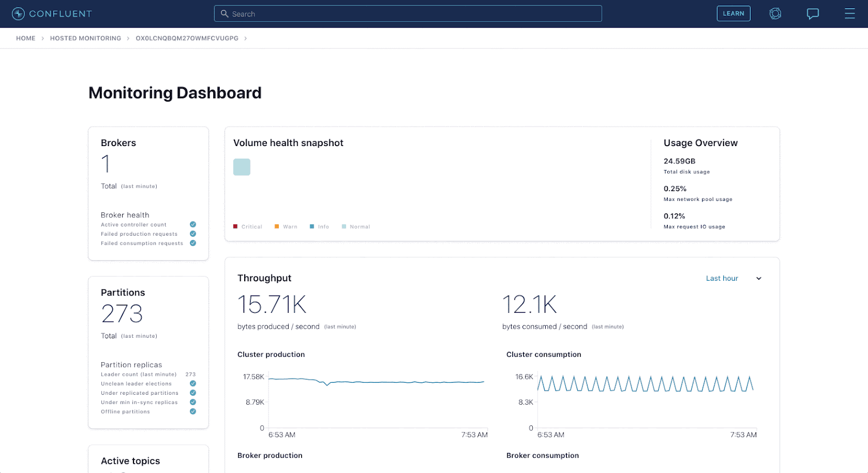Click Unclean leader elections check icon
This screenshot has width=868, height=473.
pyautogui.click(x=193, y=383)
